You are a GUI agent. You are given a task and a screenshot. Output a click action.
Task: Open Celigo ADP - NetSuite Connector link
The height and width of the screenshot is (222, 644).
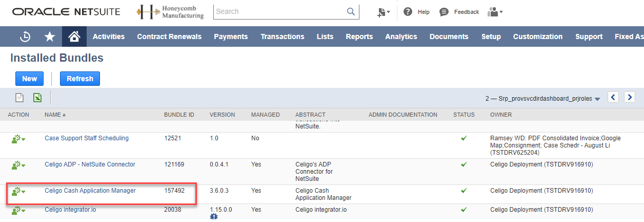[x=90, y=164]
